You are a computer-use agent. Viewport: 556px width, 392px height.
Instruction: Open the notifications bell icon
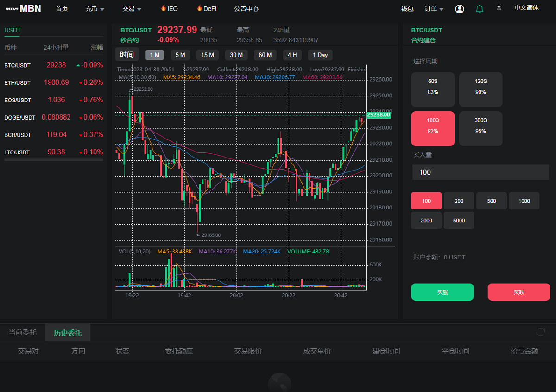480,9
